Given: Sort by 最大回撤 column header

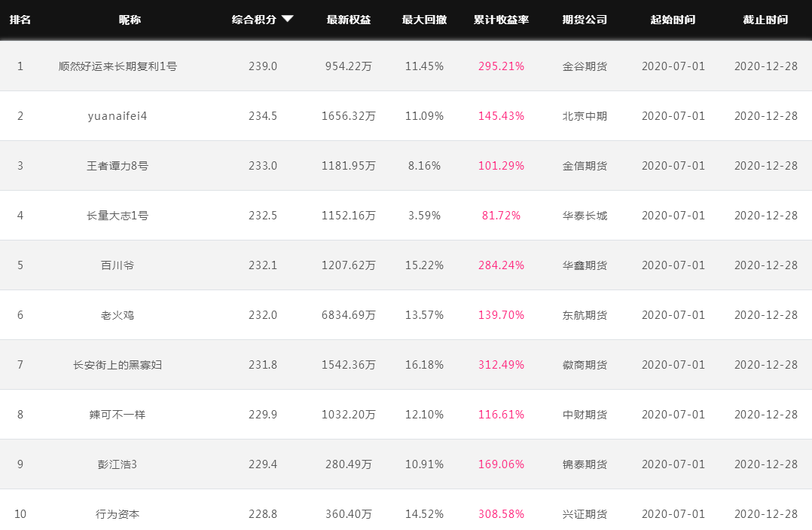Looking at the screenshot, I should tap(424, 20).
